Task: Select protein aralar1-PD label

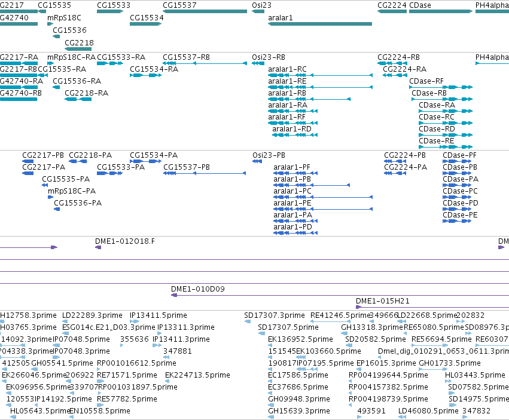Action: coord(293,227)
